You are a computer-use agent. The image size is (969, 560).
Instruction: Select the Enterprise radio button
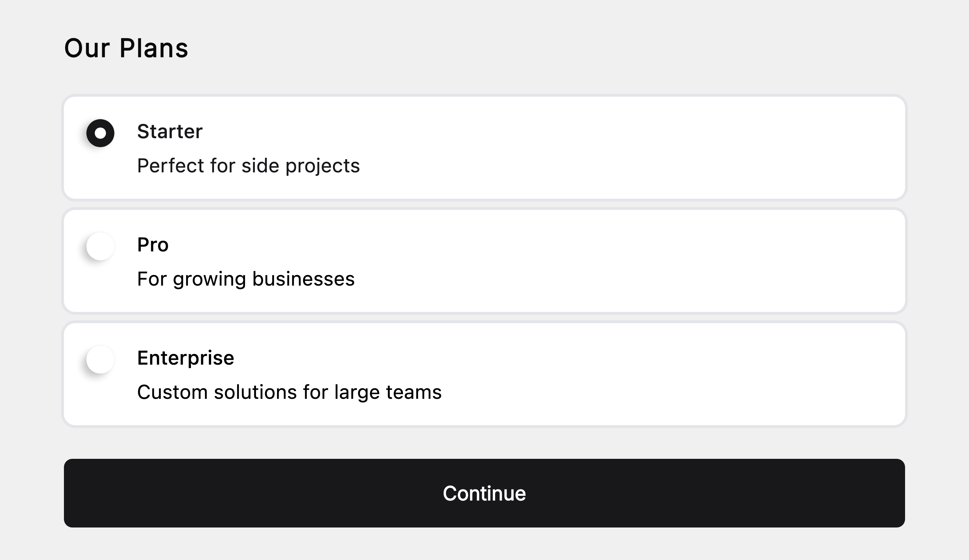[100, 360]
